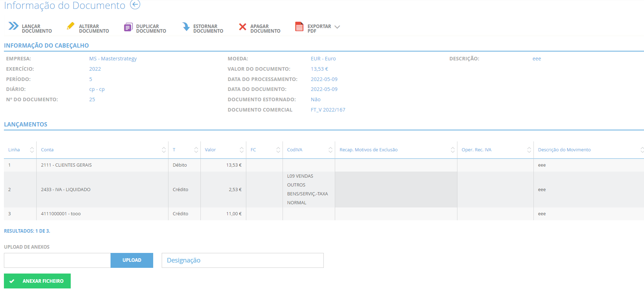This screenshot has width=644, height=292.
Task: Select row 2111 - CLIENTES GERAIS
Action: pos(324,165)
